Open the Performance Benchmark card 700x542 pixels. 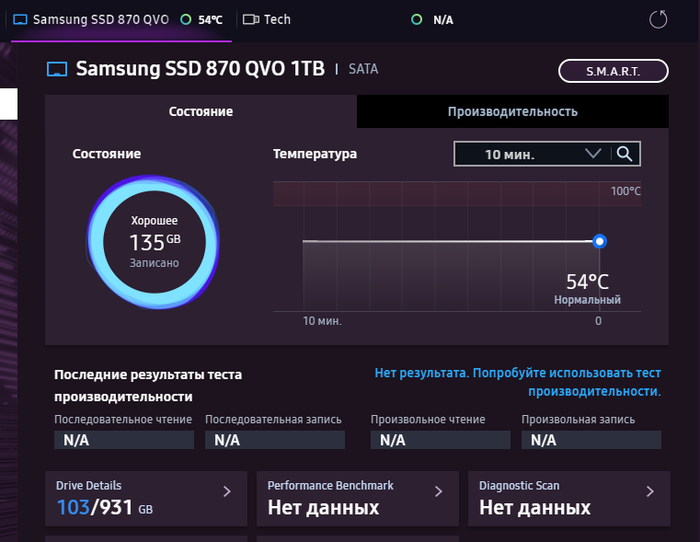point(358,499)
